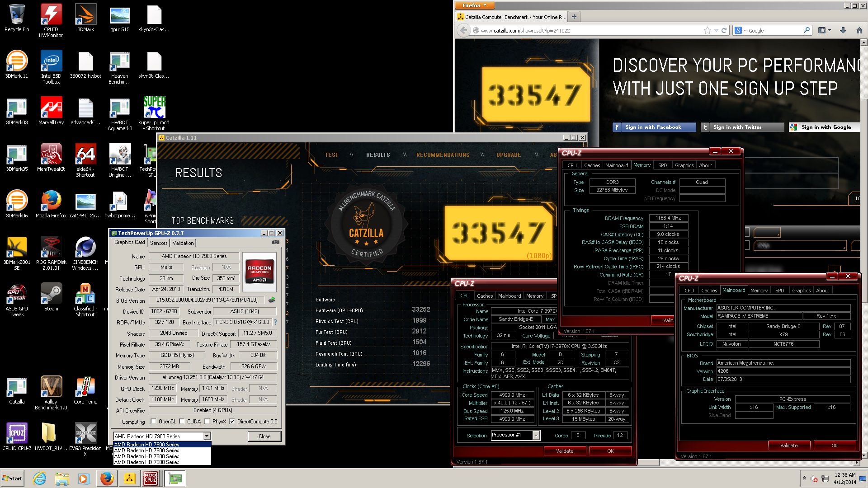Launch MarvellTray desktop icon

[51, 111]
